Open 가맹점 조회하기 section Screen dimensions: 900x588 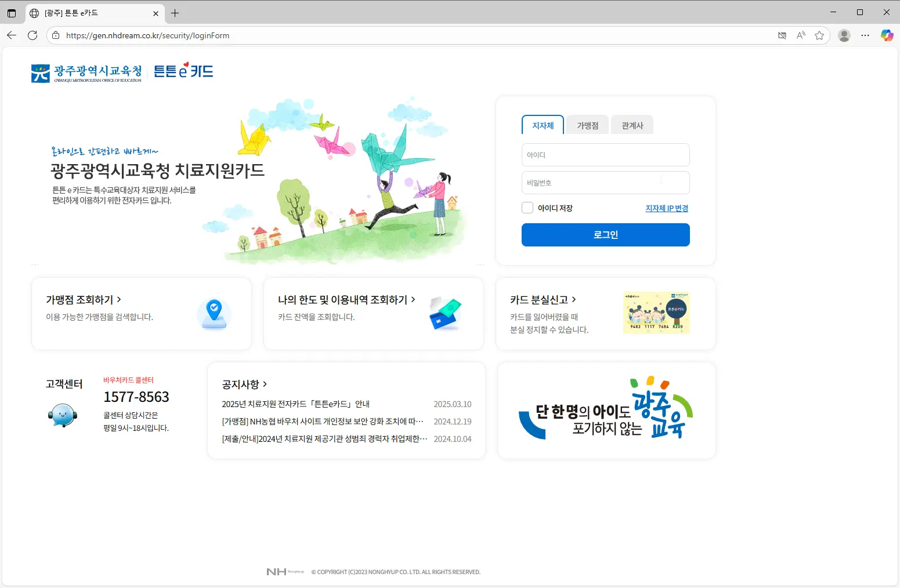(84, 300)
